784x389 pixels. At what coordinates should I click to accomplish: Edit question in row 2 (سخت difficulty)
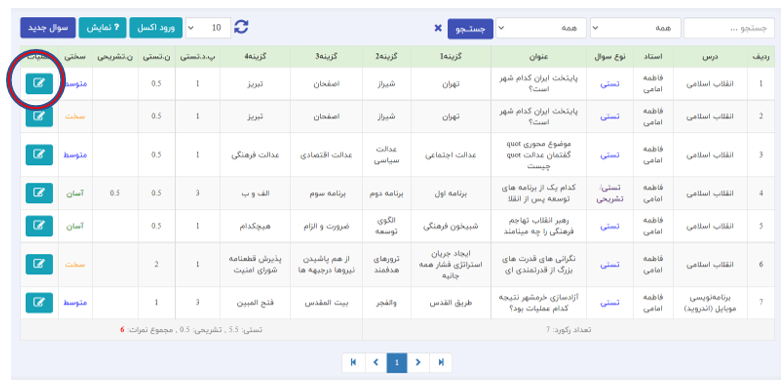pos(39,116)
